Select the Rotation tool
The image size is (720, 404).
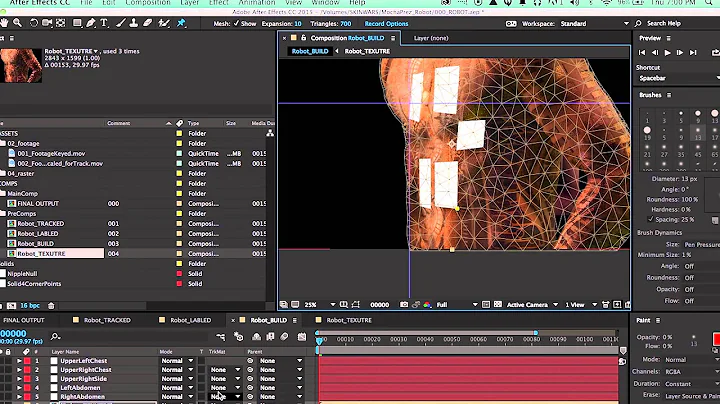[x=34, y=22]
